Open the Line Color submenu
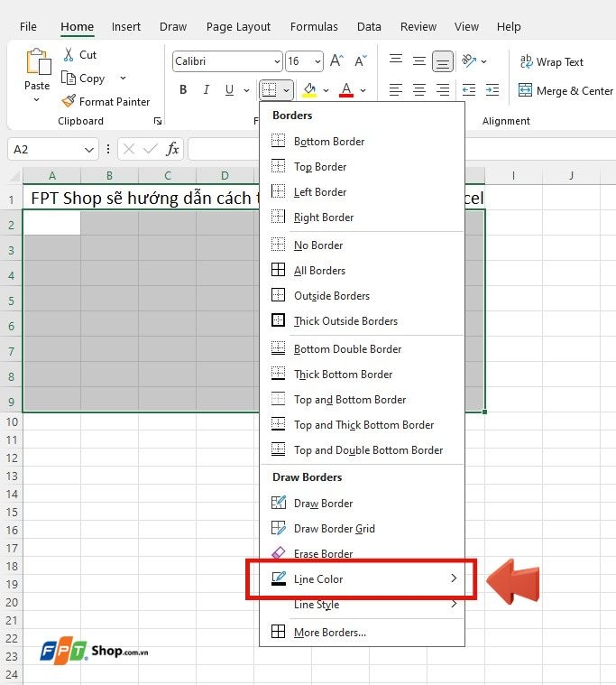The height and width of the screenshot is (685, 616). 362,579
